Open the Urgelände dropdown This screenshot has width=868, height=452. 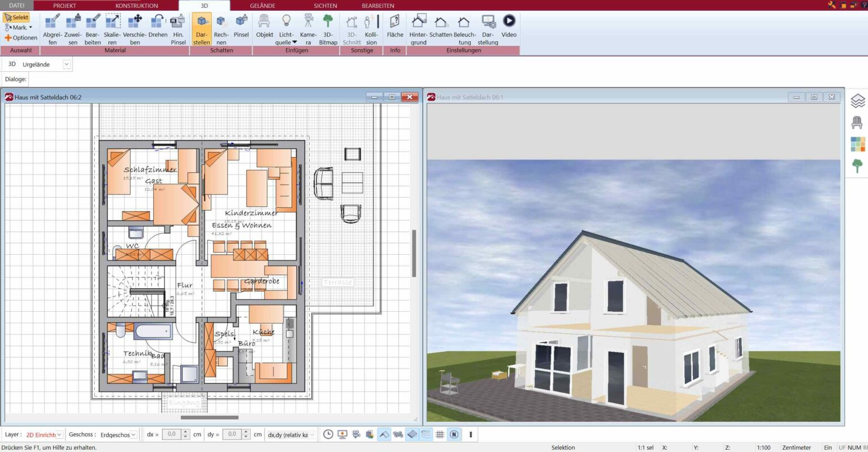(x=66, y=64)
